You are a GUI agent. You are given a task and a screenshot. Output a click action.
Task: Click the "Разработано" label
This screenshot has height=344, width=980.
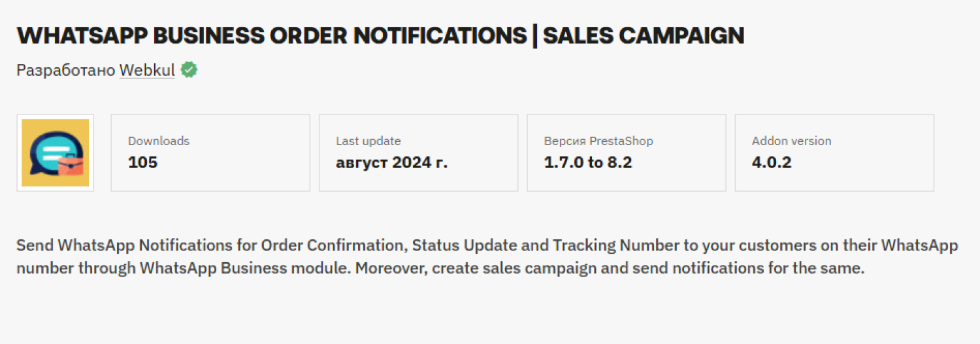coord(65,71)
